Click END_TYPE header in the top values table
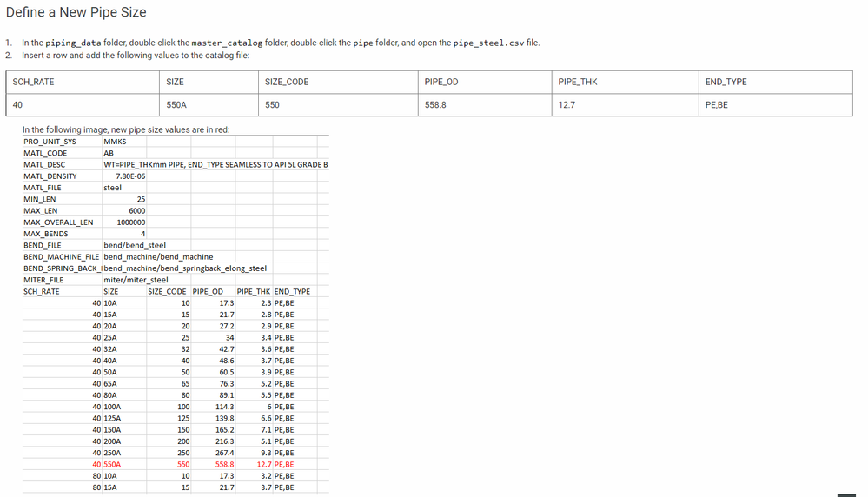 (x=726, y=82)
